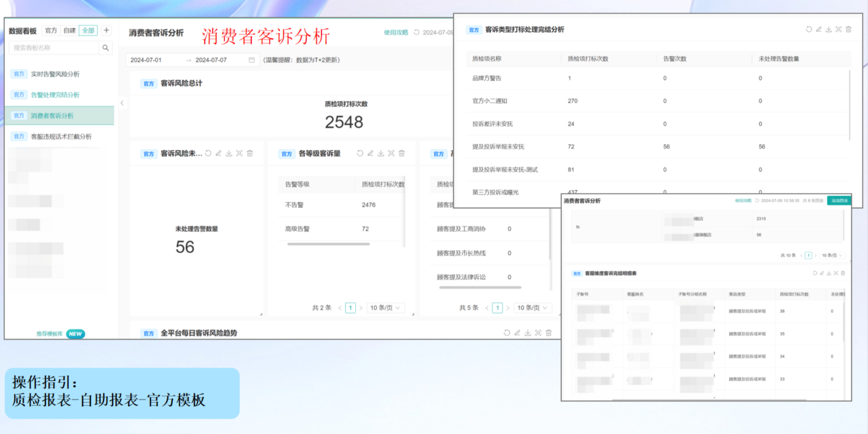Select the 官方小二通知 row
This screenshot has height=434, width=868.
coord(657,101)
